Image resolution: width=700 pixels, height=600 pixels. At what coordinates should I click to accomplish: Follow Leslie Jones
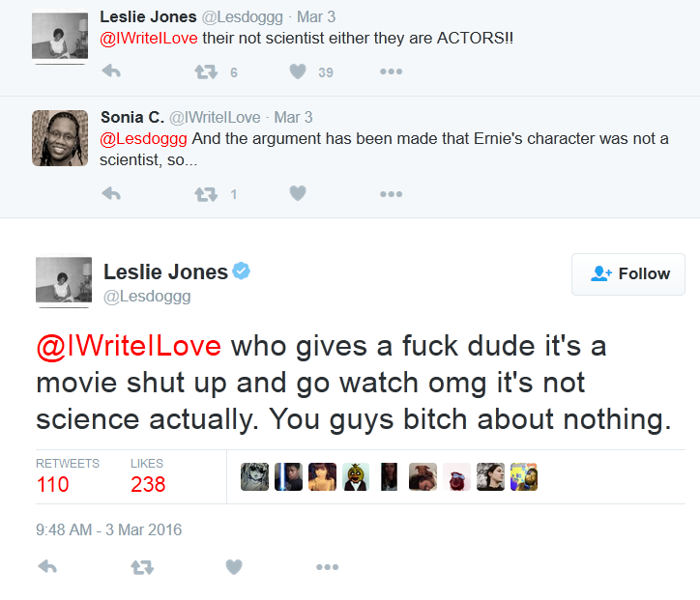(628, 274)
